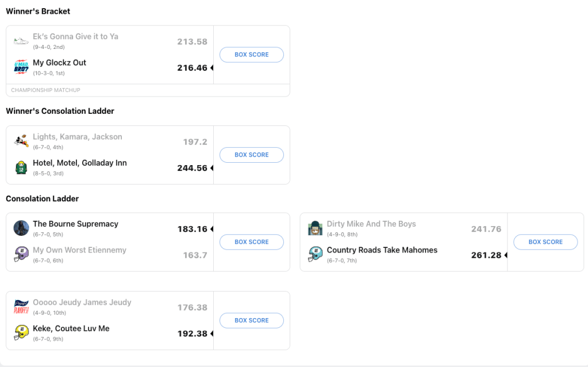This screenshot has height=367, width=588.
Task: Click the Ek's Gonna Give it to Ya sneaker logo
Action: [21, 41]
